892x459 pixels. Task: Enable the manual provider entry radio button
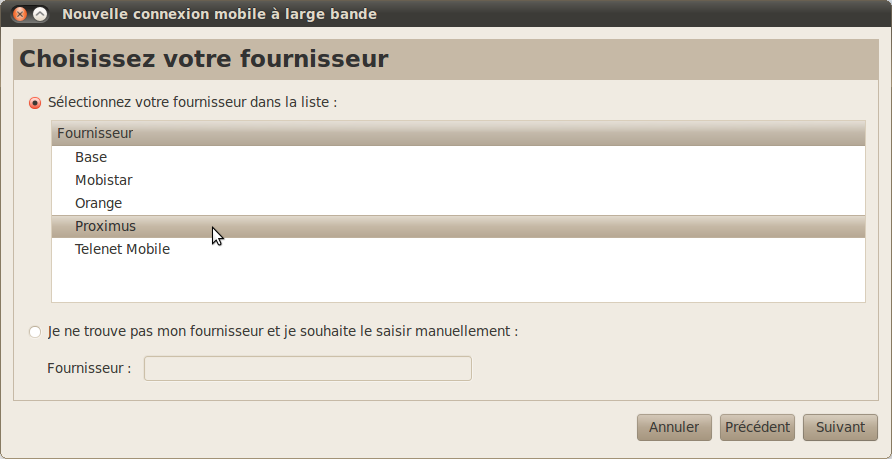pyautogui.click(x=35, y=332)
